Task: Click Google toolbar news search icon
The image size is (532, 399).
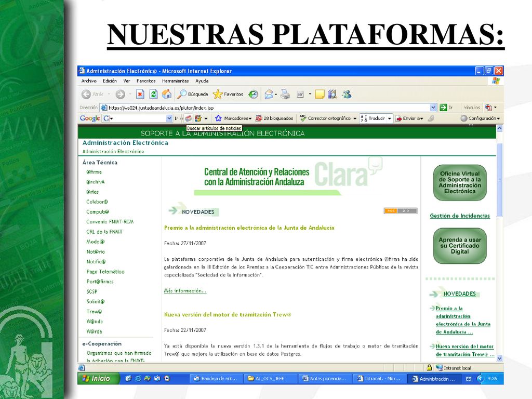Action: (188, 118)
